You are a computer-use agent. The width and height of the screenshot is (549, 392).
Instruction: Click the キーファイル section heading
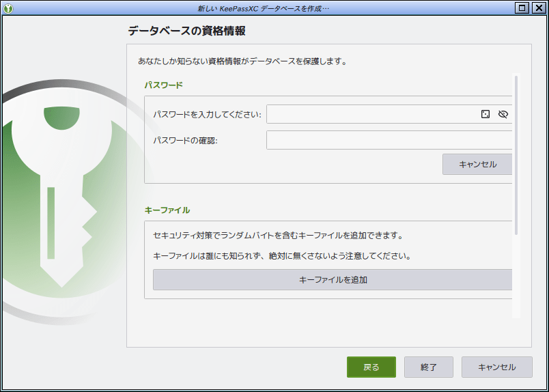click(x=167, y=210)
